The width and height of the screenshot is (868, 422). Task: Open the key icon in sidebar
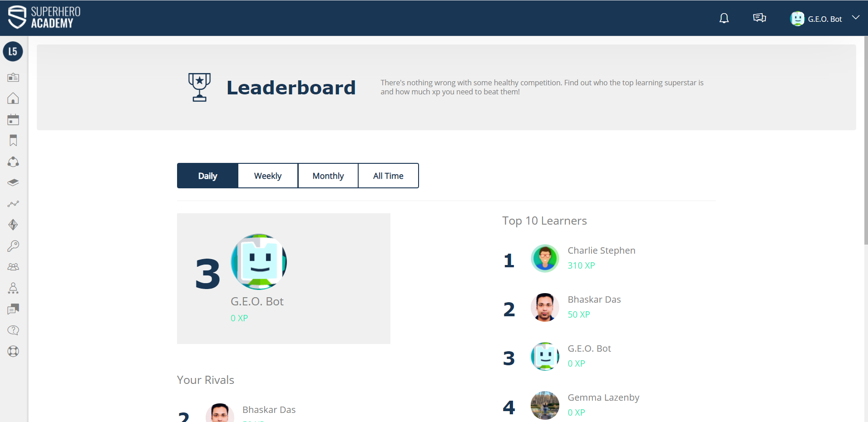pos(13,246)
